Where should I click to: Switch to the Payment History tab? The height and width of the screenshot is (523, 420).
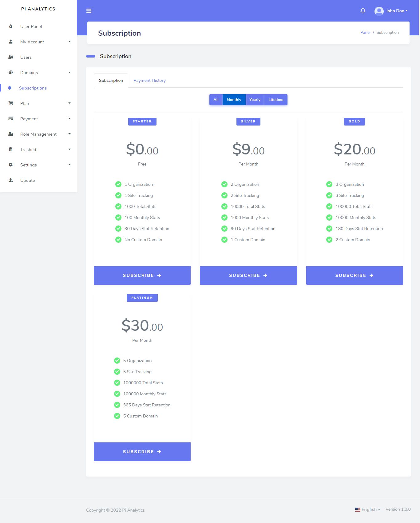[149, 80]
